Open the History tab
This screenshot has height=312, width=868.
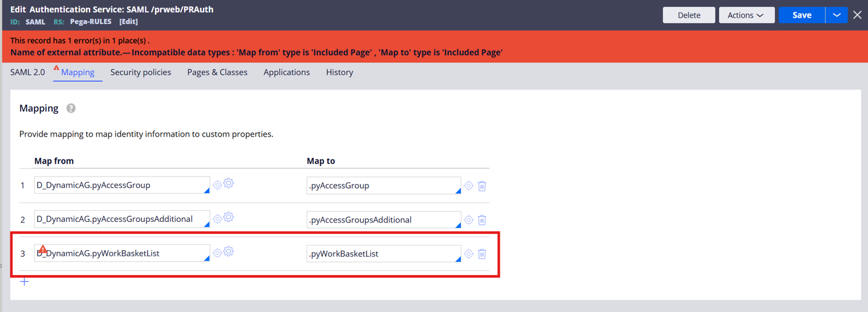(340, 72)
